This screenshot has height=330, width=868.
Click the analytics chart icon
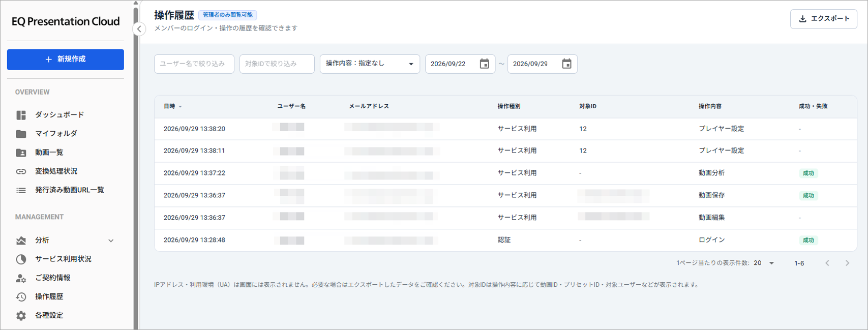pyautogui.click(x=21, y=240)
